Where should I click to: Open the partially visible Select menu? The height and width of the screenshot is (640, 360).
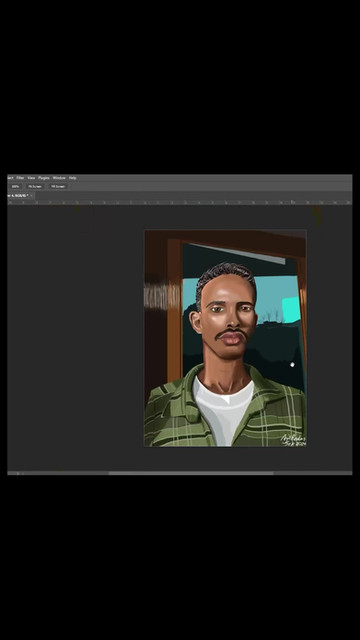[10, 178]
